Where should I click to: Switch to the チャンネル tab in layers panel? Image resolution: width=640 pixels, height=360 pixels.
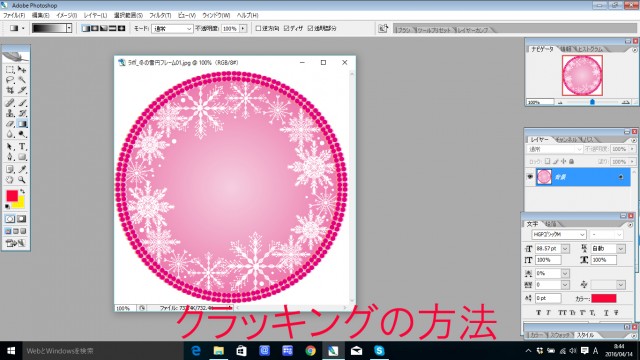(567, 140)
